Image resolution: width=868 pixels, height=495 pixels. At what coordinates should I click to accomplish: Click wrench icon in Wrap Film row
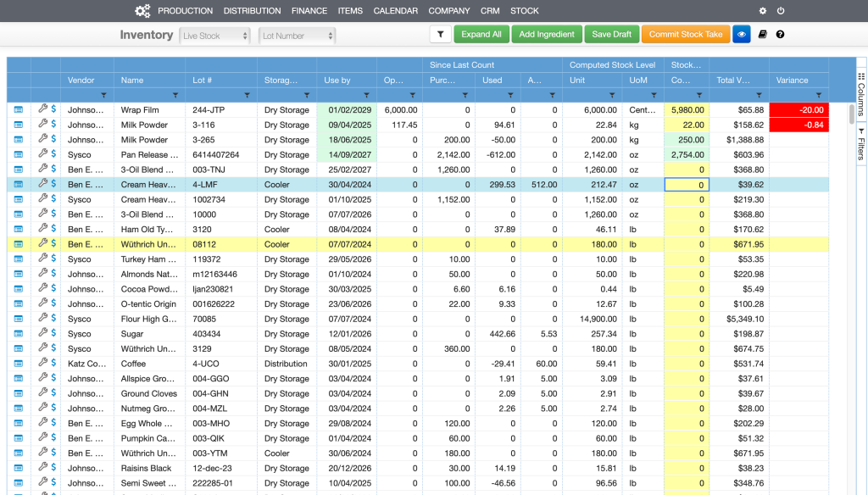[42, 108]
